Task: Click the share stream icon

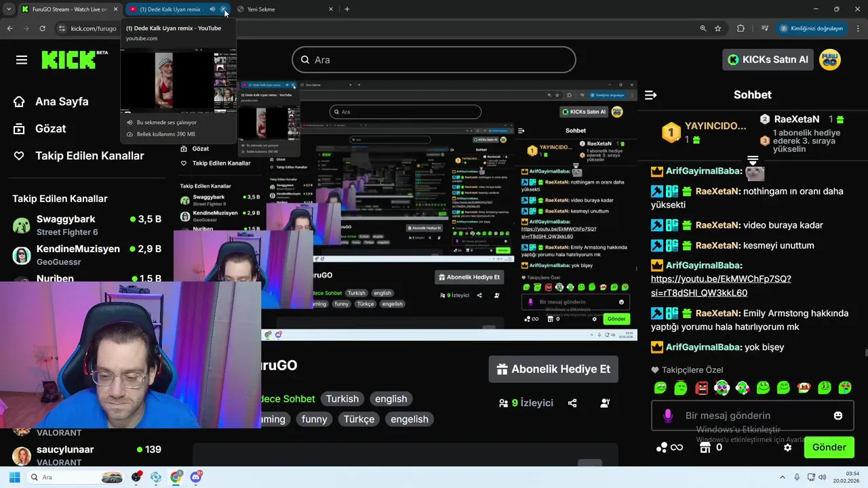Action: 572,403
